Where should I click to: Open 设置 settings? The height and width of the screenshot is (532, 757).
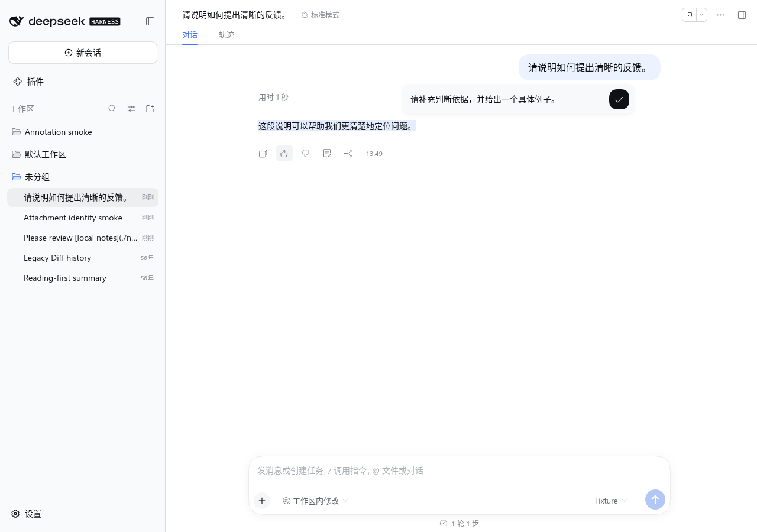(x=27, y=514)
